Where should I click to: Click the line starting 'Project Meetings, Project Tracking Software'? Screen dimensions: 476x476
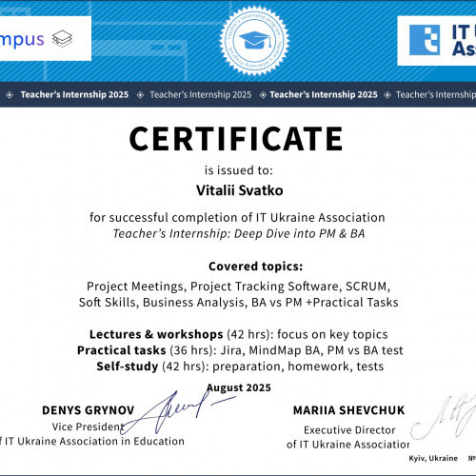coord(238,287)
